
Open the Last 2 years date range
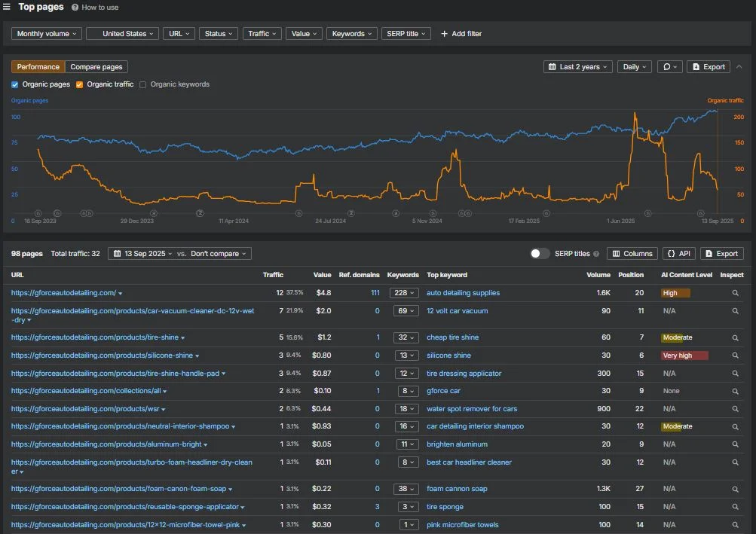(x=577, y=67)
